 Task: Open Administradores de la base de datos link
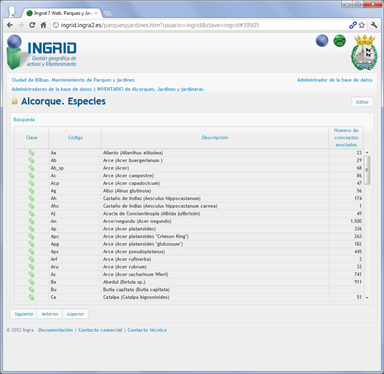click(52, 89)
